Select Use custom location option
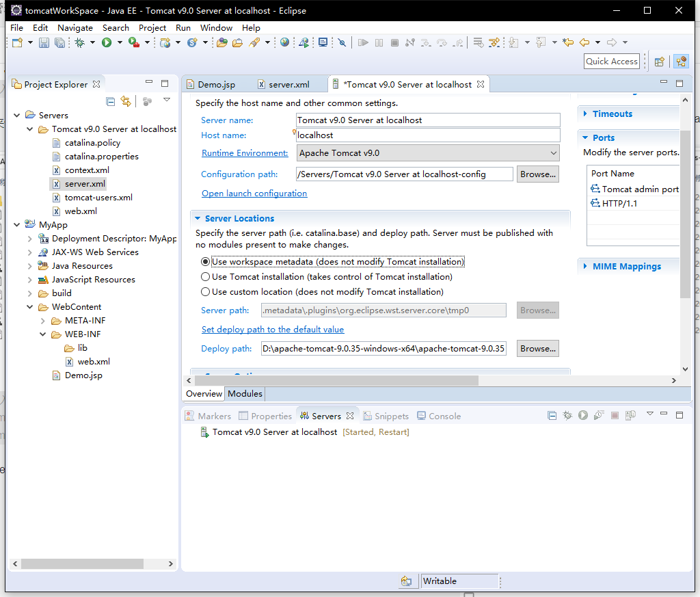 tap(205, 291)
